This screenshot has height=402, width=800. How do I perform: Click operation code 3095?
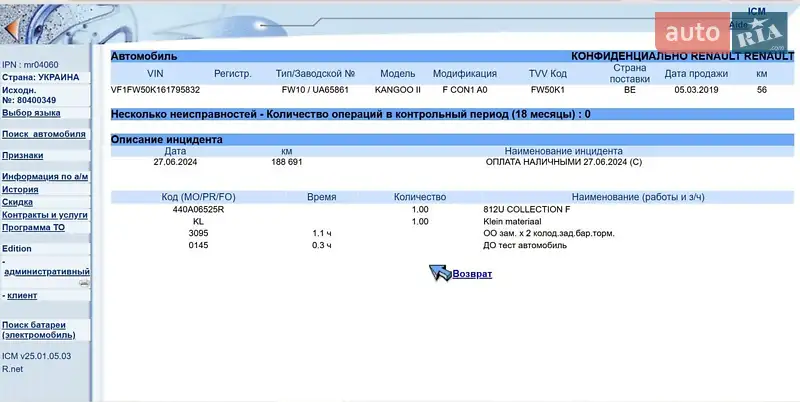pos(198,233)
